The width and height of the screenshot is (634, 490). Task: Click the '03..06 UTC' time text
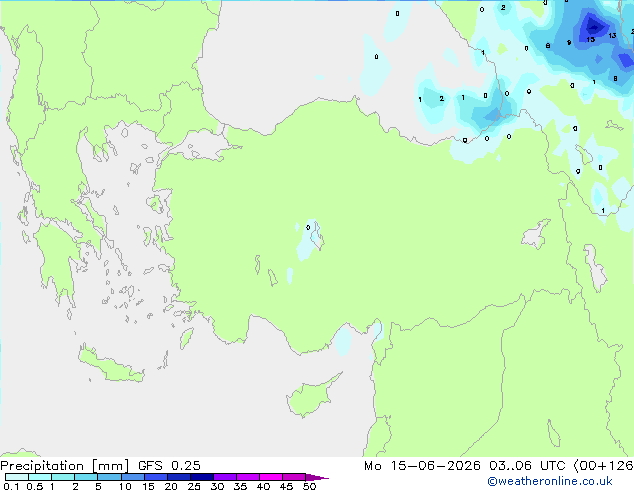(527, 465)
